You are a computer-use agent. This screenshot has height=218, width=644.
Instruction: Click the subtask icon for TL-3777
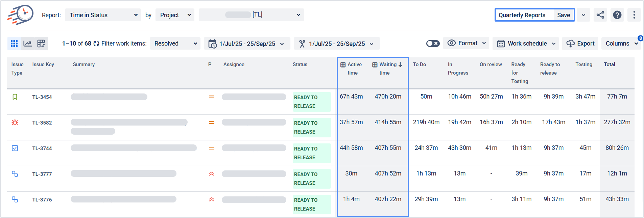coord(15,174)
